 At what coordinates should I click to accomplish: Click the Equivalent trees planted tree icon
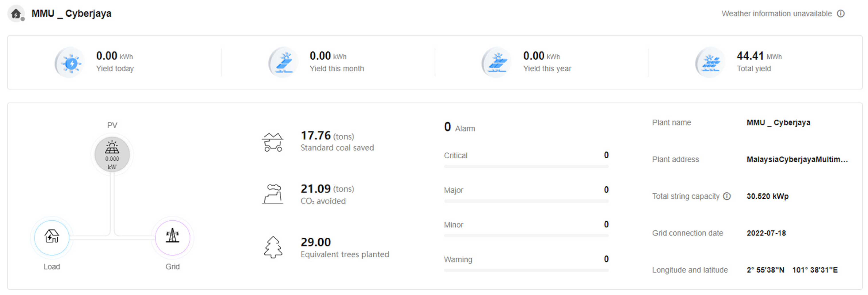pos(273,247)
